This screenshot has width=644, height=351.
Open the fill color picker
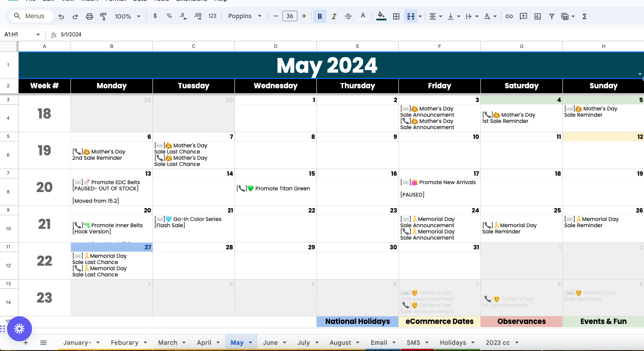tap(381, 16)
